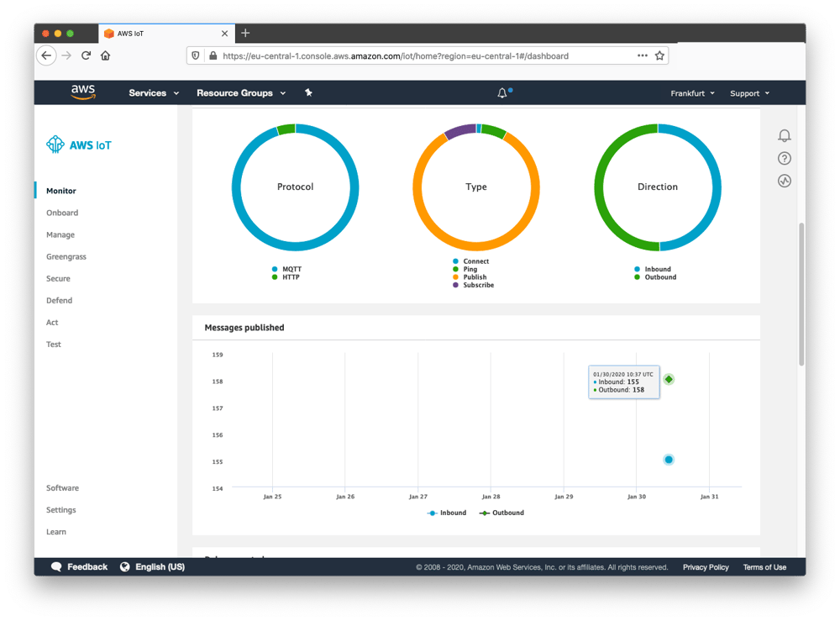Viewport: 840px width, 621px height.
Task: Click the shield tracking protection icon
Action: pos(196,55)
